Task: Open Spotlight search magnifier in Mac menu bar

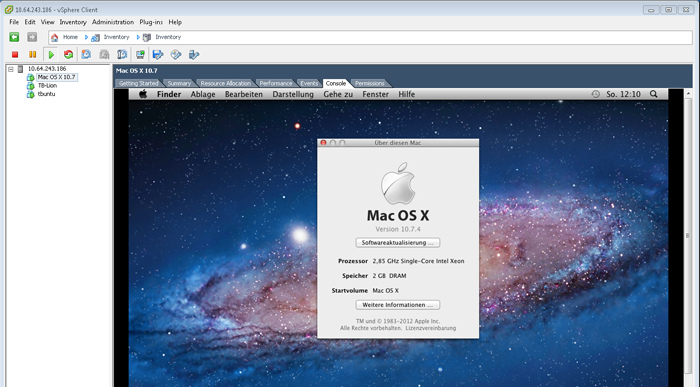Action: tap(654, 94)
